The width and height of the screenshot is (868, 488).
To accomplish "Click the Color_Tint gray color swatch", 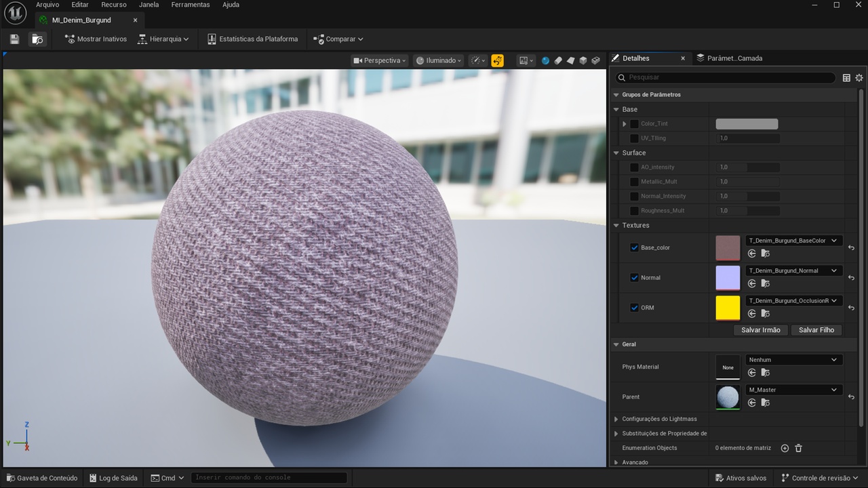I will click(747, 124).
